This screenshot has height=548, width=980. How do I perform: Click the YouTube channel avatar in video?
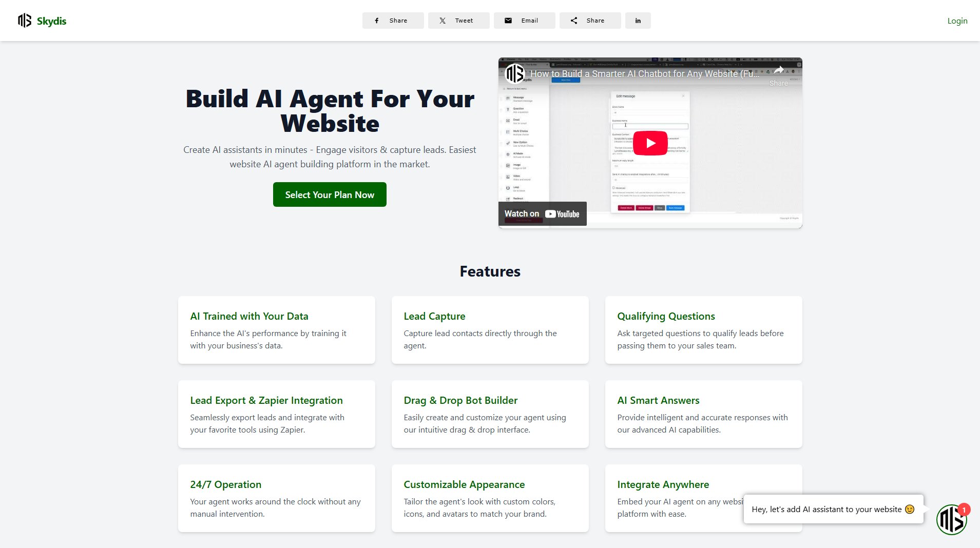pyautogui.click(x=515, y=73)
